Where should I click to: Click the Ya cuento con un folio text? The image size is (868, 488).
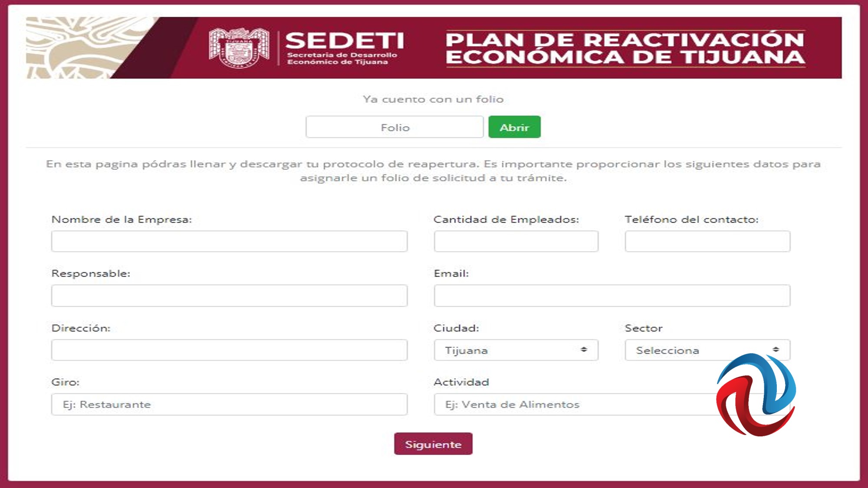point(433,99)
